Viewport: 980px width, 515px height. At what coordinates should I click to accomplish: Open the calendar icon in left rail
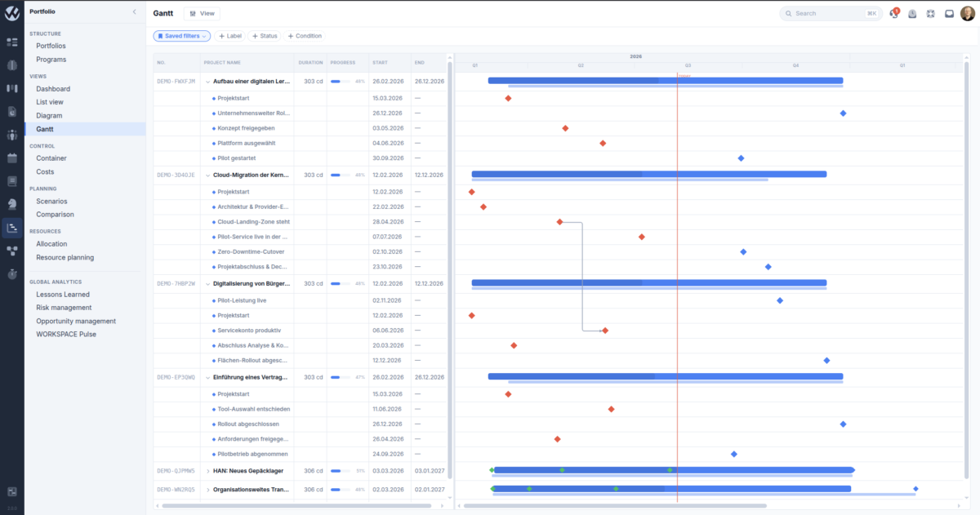[12, 158]
